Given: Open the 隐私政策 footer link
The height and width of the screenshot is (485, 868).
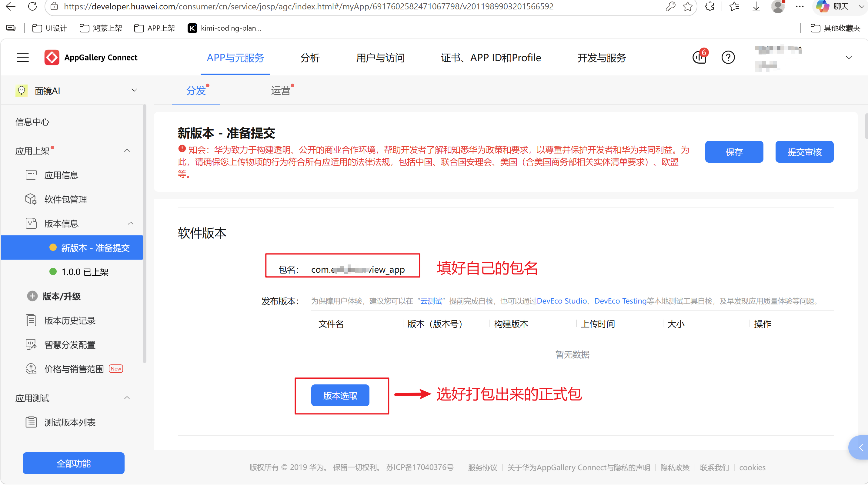Looking at the screenshot, I should tap(675, 467).
